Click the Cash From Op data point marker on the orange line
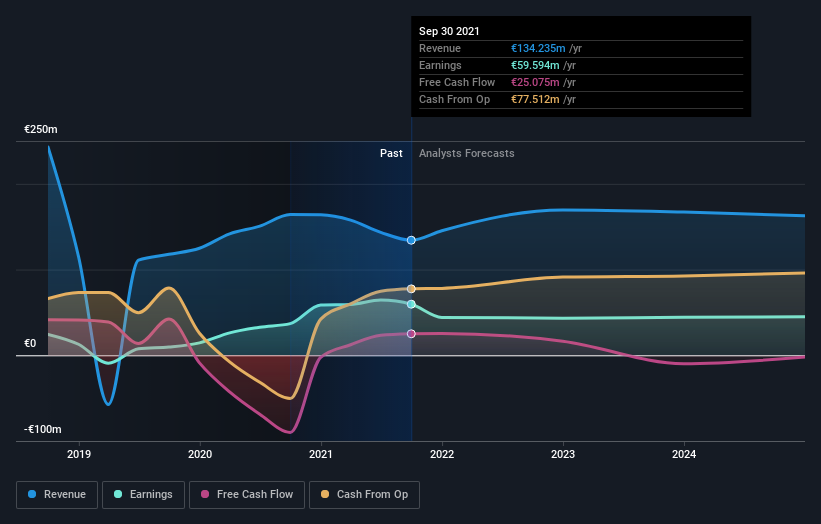 click(412, 289)
